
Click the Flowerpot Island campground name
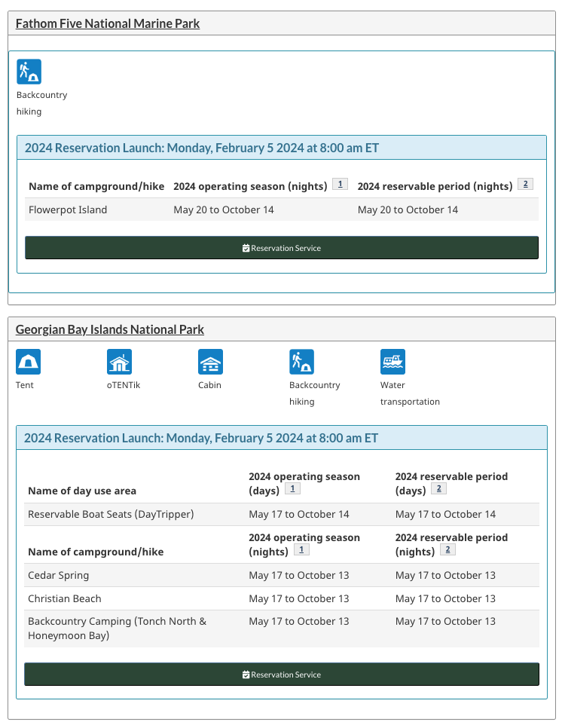tap(68, 210)
